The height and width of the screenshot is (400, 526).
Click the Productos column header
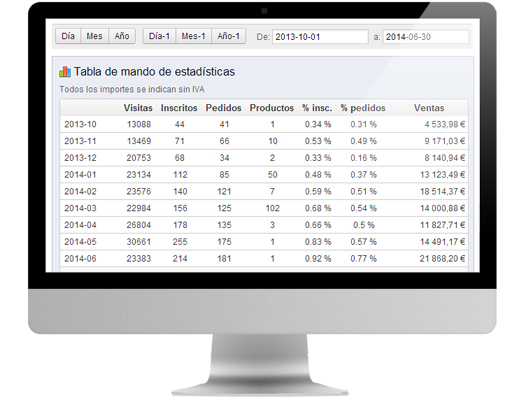tap(272, 108)
